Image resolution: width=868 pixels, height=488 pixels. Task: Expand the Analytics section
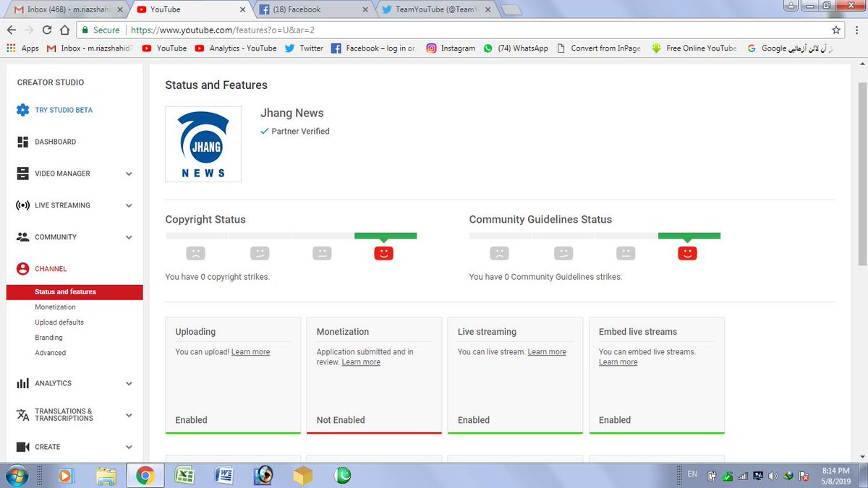coord(129,383)
